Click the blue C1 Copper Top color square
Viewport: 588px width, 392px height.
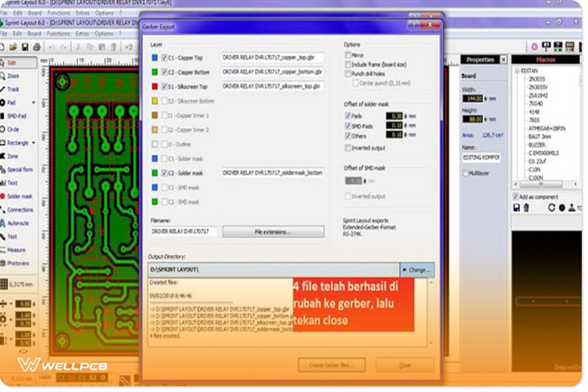pyautogui.click(x=154, y=57)
